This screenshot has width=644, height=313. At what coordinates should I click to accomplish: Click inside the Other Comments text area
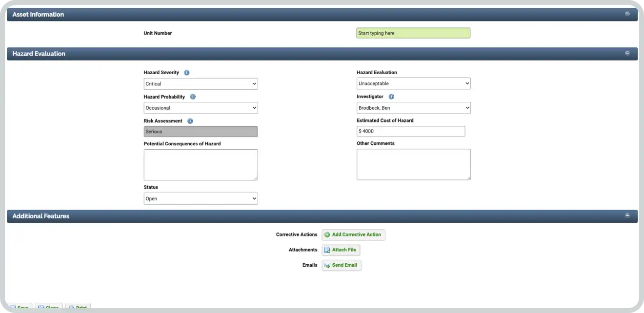tap(413, 164)
